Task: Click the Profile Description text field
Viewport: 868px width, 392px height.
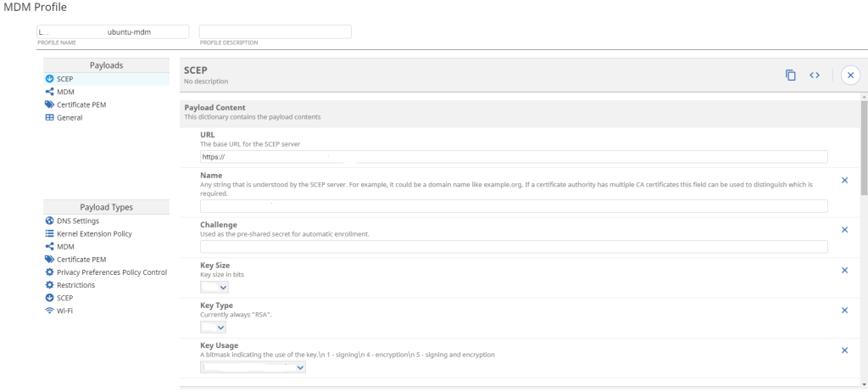Action: (x=275, y=31)
